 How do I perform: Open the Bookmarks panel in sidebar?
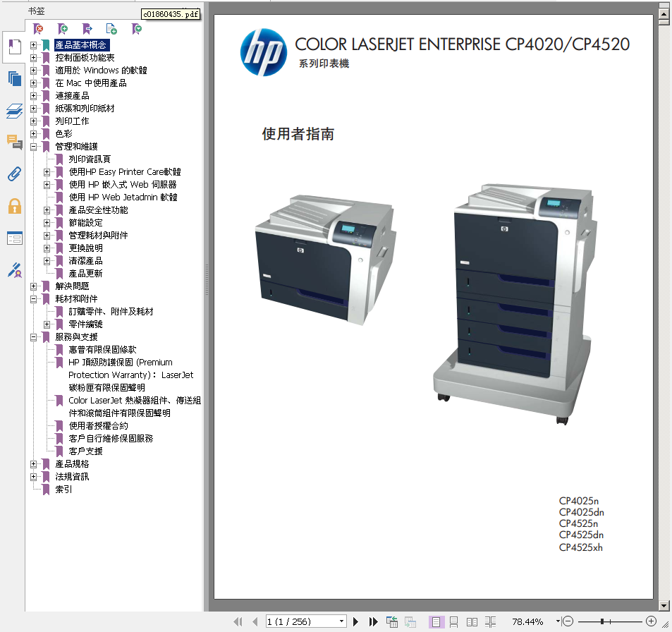(15, 47)
